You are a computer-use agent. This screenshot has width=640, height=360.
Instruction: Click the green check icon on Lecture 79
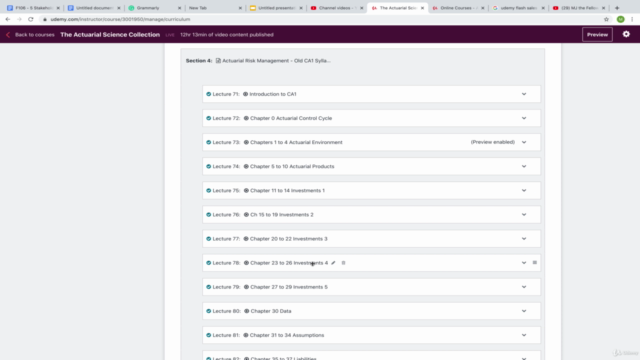[209, 287]
